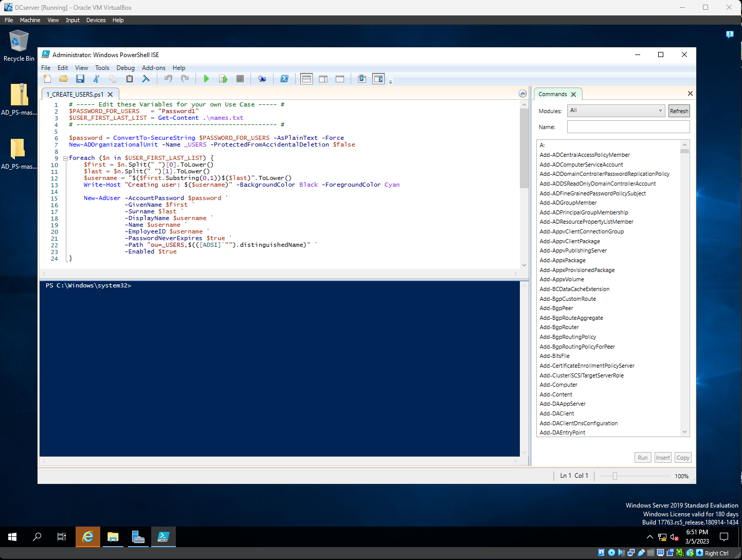
Task: Open the New Remote PowerShell Tab icon
Action: (262, 79)
